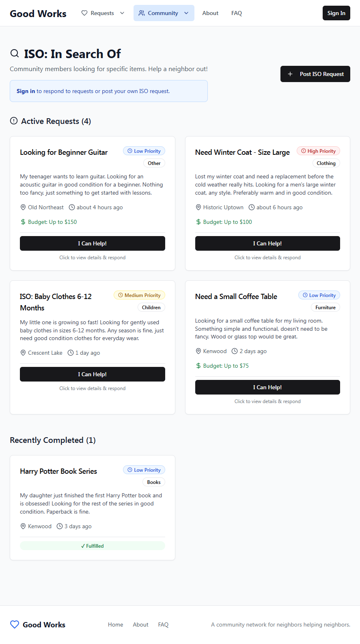The height and width of the screenshot is (644, 360).
Task: Click the location pin next to Crescent Lake
Action: point(23,353)
